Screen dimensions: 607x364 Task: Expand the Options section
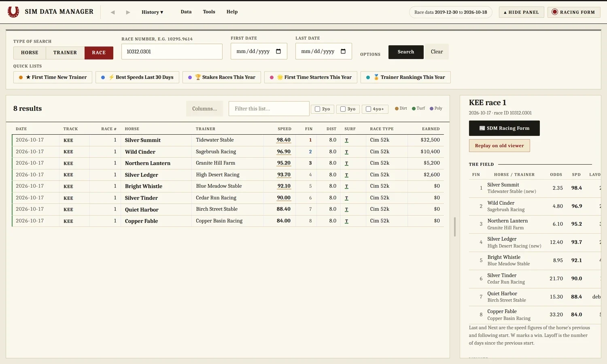[x=370, y=54]
